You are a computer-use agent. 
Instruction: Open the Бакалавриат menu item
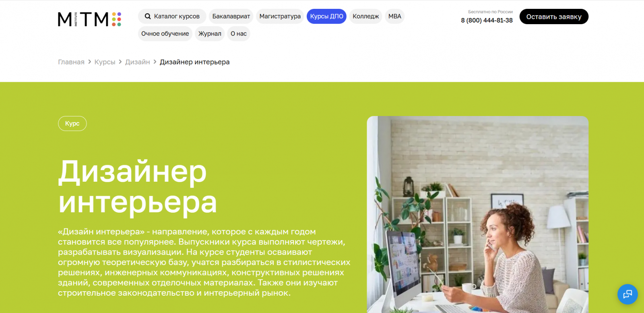(x=231, y=17)
